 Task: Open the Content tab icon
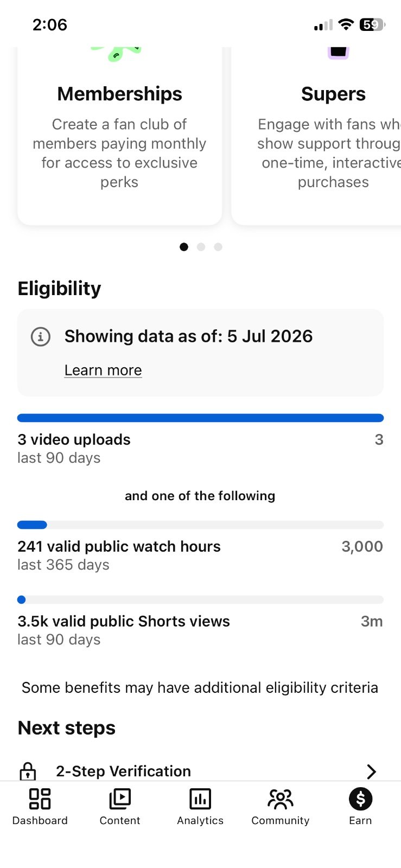pyautogui.click(x=120, y=799)
